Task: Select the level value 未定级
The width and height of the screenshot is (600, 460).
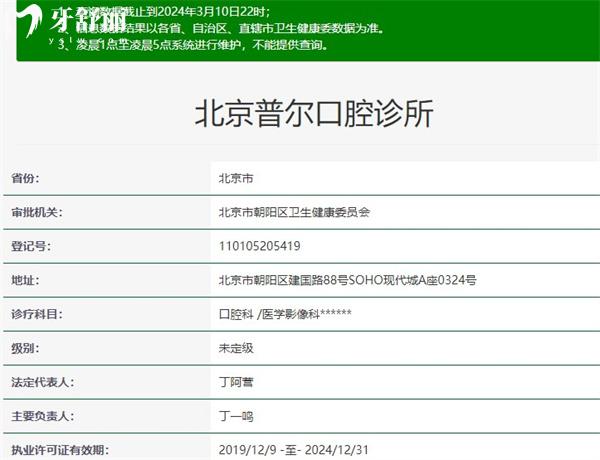Action: coord(236,348)
